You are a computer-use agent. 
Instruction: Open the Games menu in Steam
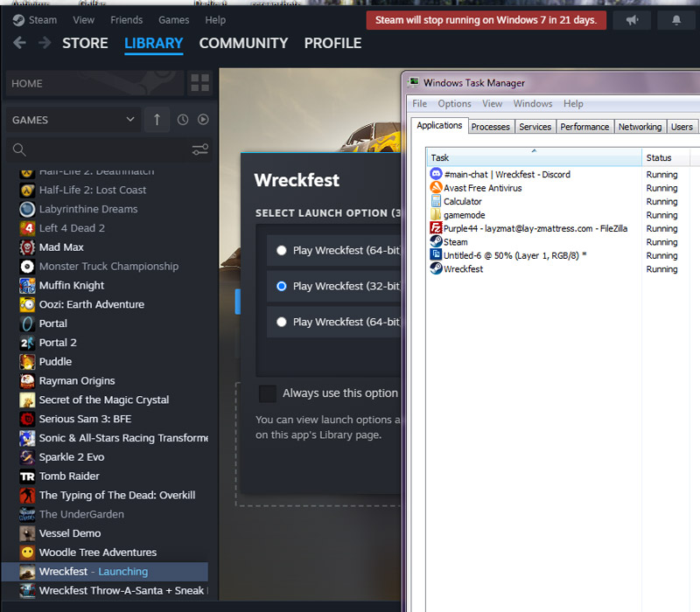click(173, 20)
